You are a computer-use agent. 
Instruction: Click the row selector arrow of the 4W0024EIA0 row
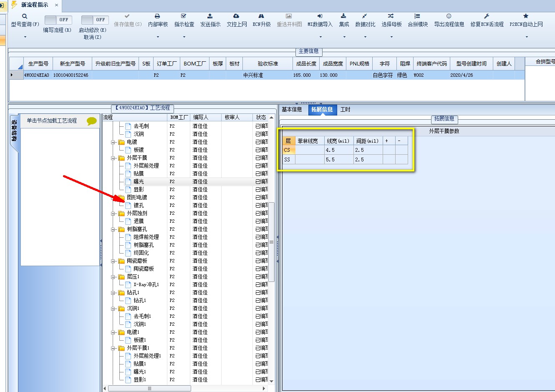pos(16,75)
